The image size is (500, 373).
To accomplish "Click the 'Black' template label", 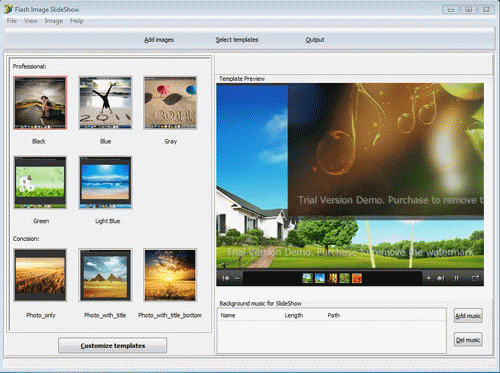I will (39, 141).
